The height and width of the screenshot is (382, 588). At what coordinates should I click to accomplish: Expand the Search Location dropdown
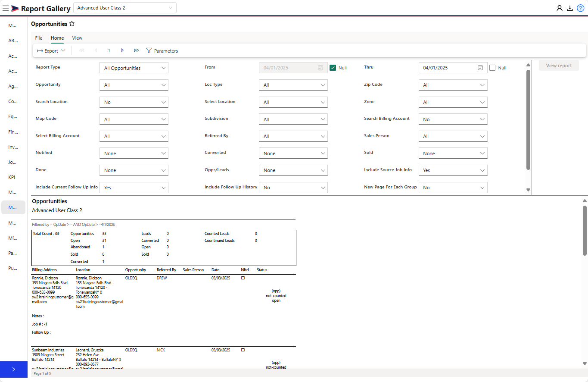(134, 102)
